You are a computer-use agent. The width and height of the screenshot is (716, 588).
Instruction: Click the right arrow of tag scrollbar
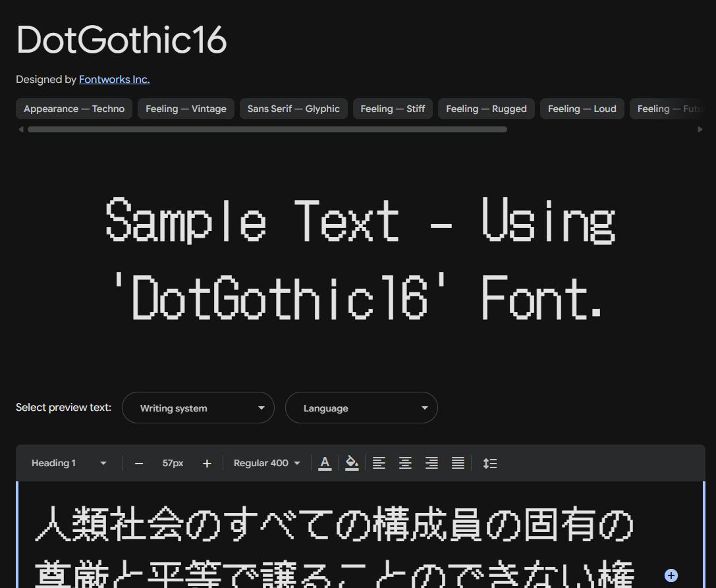[x=700, y=130]
